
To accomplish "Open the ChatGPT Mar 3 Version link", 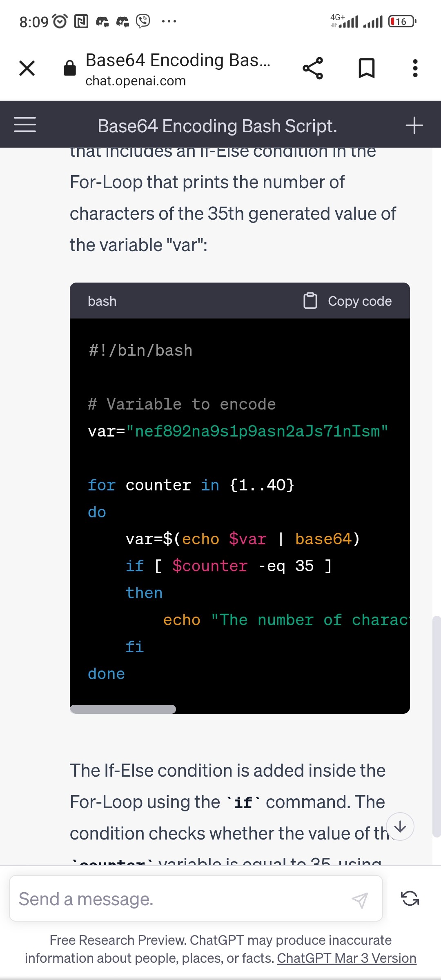I will point(347,958).
